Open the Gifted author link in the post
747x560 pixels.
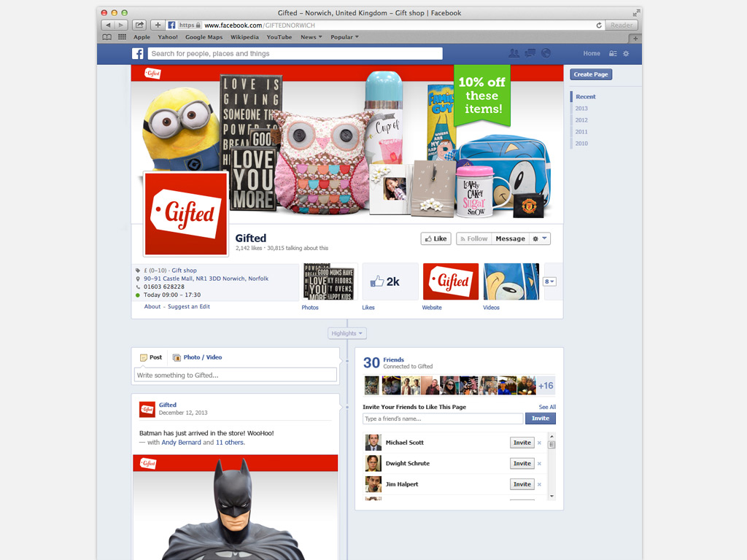click(x=168, y=405)
